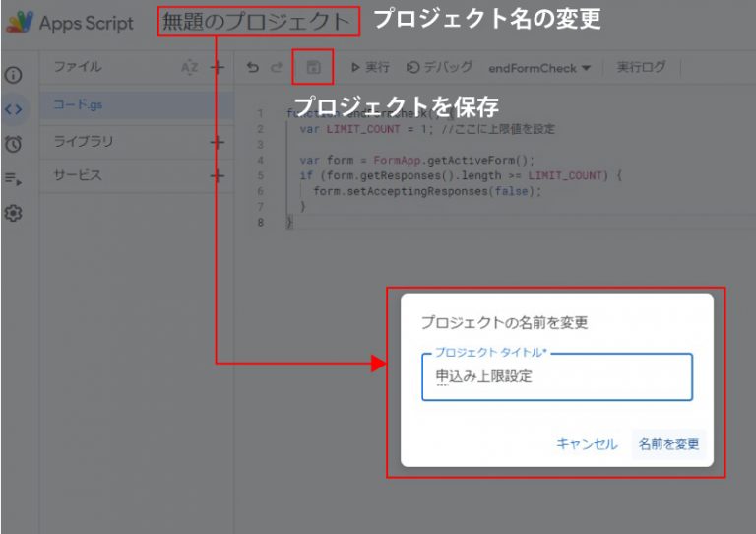Click the 実行 run button
The image size is (756, 534).
[370, 67]
